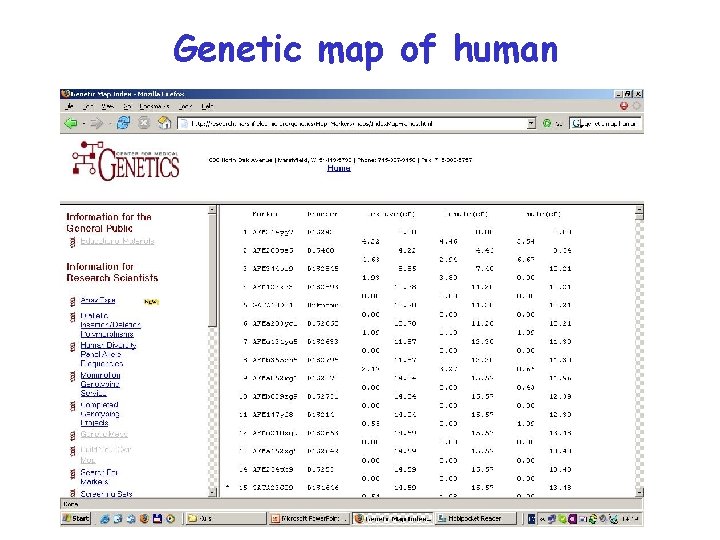Click data frame scrollbar down arrow
This screenshot has height=540, width=720.
pyautogui.click(x=639, y=493)
